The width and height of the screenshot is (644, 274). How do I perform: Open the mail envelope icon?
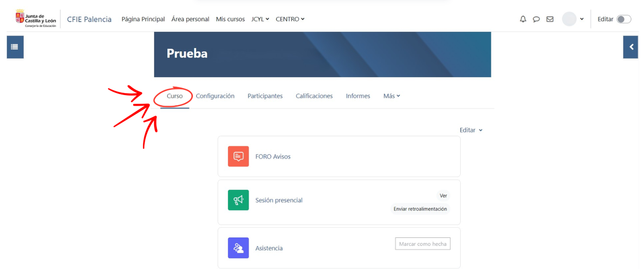coord(550,19)
